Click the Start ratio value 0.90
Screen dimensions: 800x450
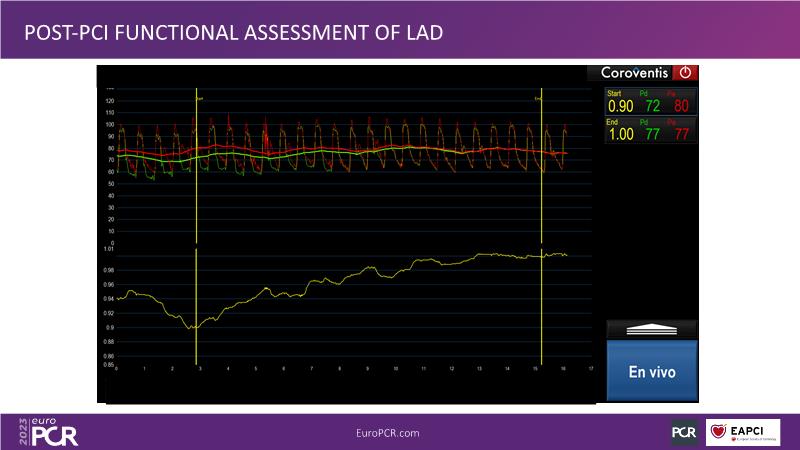620,105
